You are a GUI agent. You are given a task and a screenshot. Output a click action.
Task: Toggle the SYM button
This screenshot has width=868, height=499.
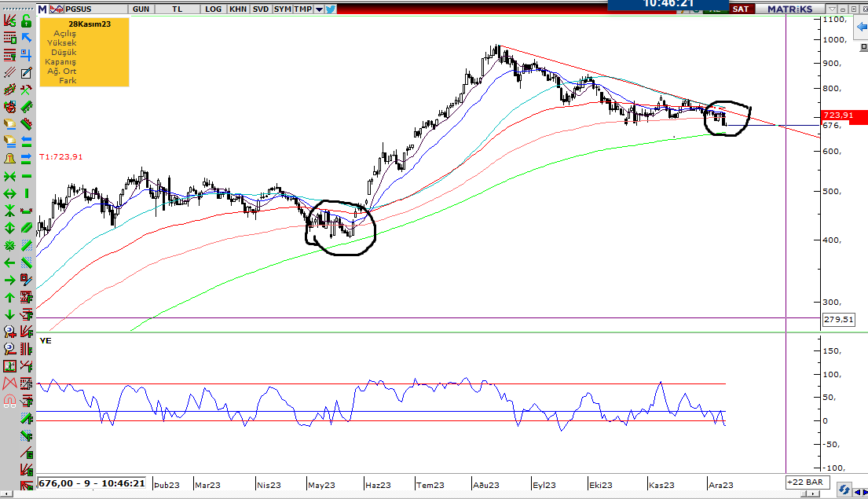[282, 9]
